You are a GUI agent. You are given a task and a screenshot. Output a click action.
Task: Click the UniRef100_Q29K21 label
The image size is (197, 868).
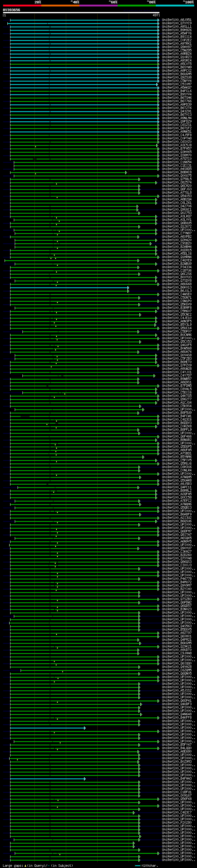pos(176,646)
